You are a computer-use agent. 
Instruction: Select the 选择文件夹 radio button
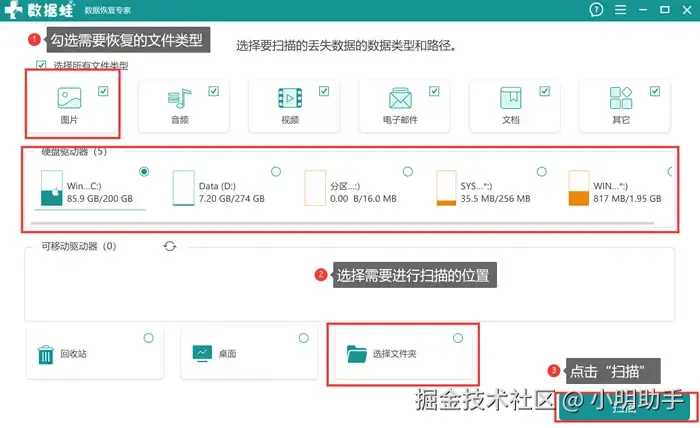coord(458,338)
